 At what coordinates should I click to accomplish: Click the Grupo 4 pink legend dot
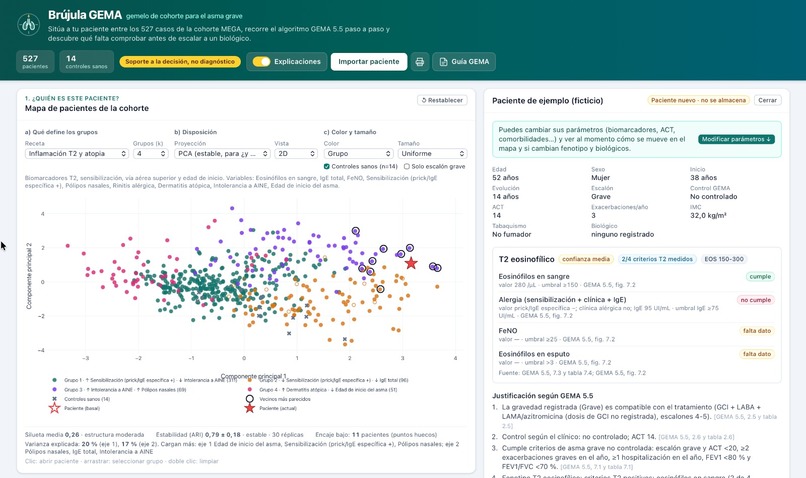[x=250, y=390]
